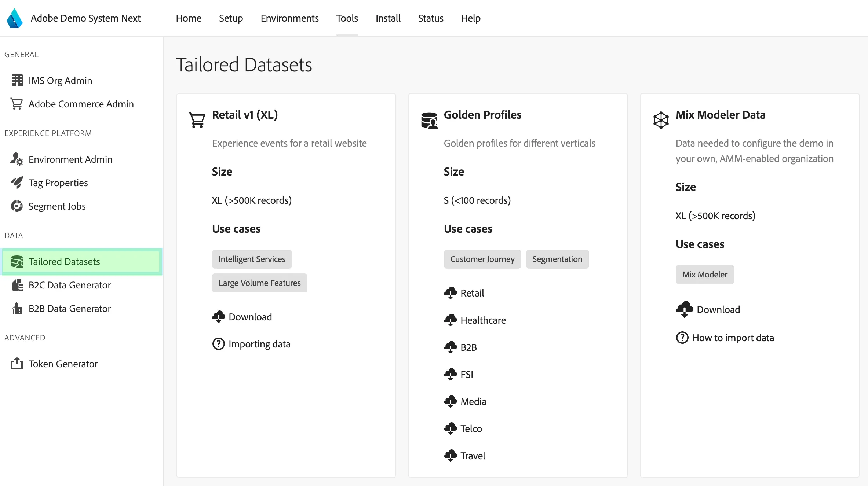Image resolution: width=868 pixels, height=486 pixels.
Task: Click the B2C Data Generator icon
Action: (x=17, y=285)
